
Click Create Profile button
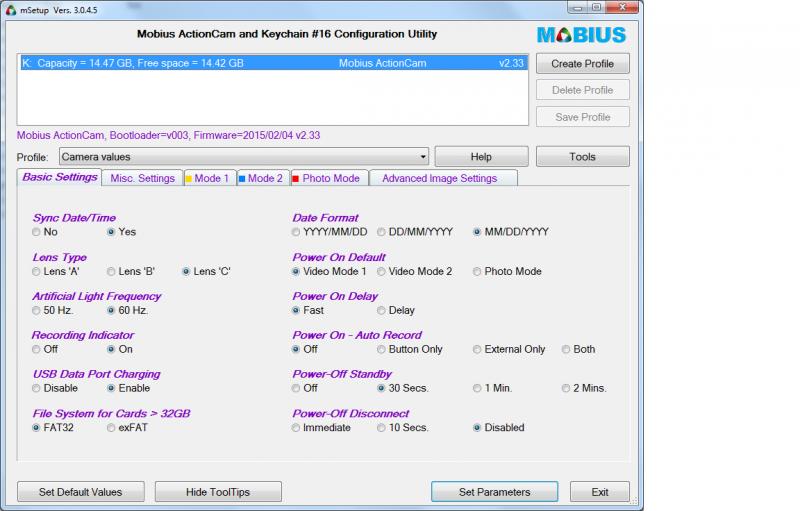click(x=583, y=64)
